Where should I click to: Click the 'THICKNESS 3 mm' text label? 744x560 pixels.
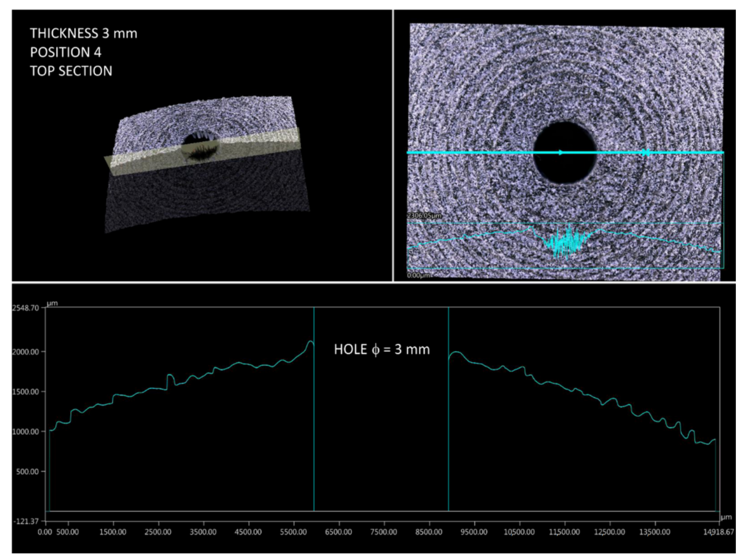tap(84, 34)
